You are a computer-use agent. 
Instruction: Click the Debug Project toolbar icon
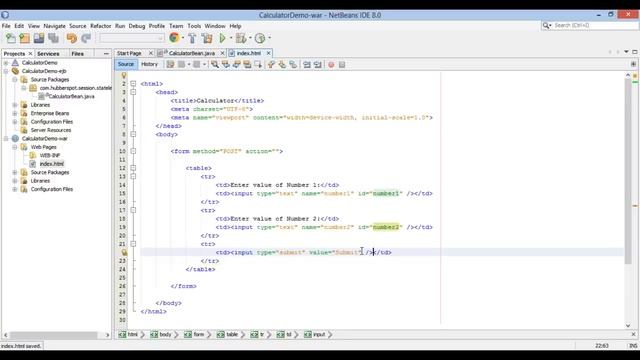point(241,38)
